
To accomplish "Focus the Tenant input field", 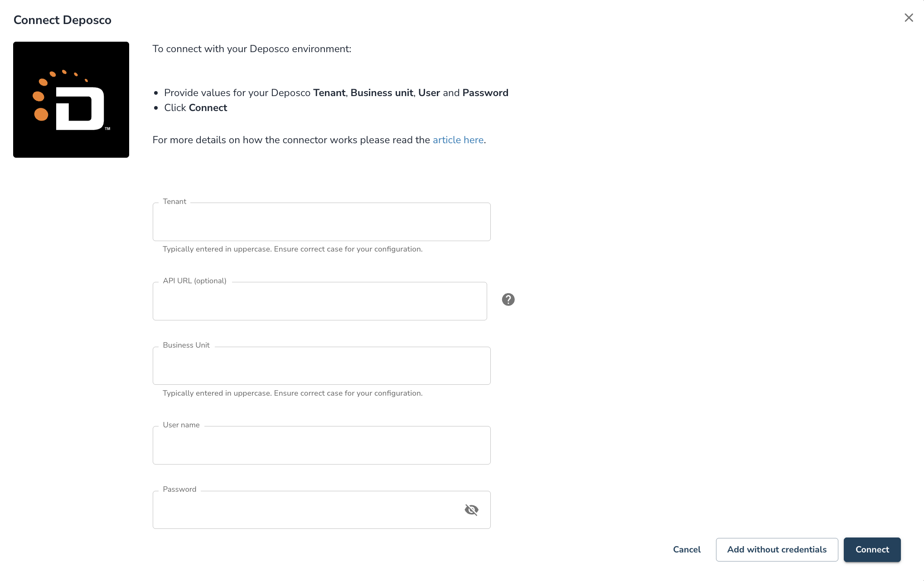I will 322,222.
